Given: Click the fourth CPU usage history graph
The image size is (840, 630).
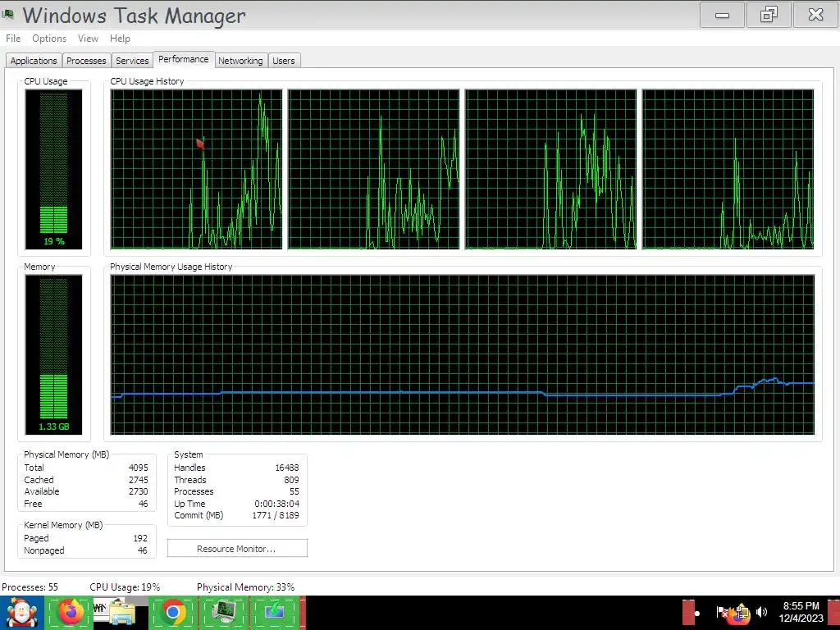Looking at the screenshot, I should pos(728,169).
